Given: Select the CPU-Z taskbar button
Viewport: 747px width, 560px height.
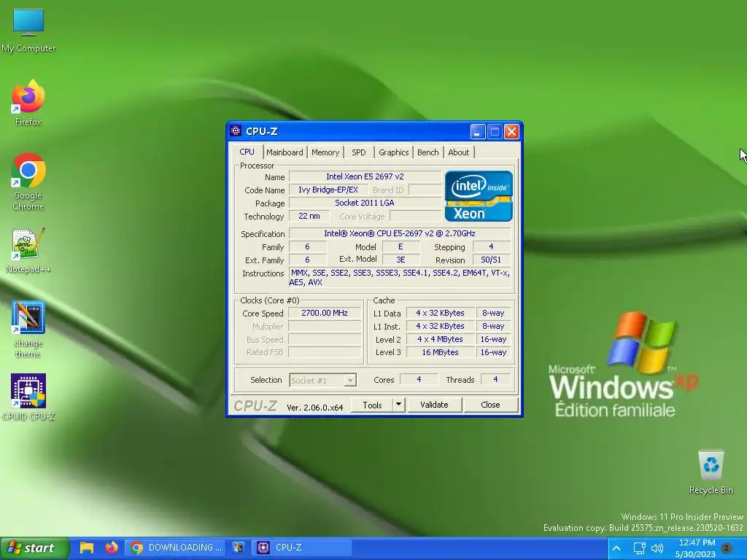Looking at the screenshot, I should point(301,548).
